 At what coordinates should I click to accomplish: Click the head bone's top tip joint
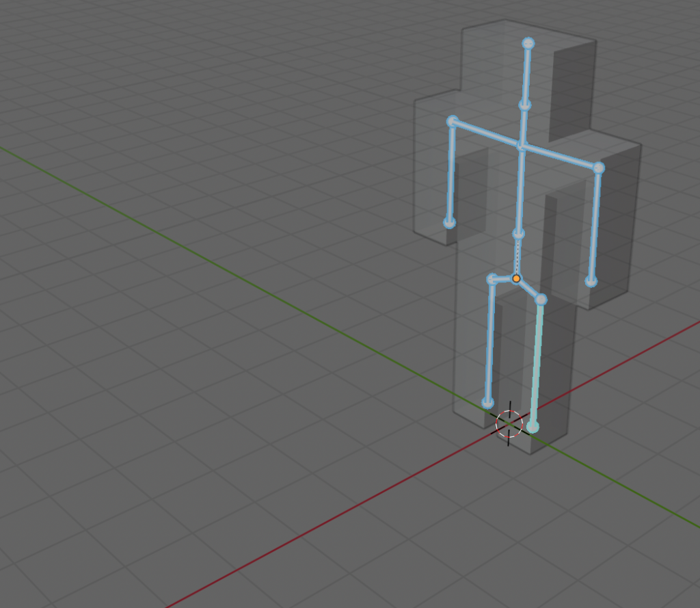coord(528,43)
